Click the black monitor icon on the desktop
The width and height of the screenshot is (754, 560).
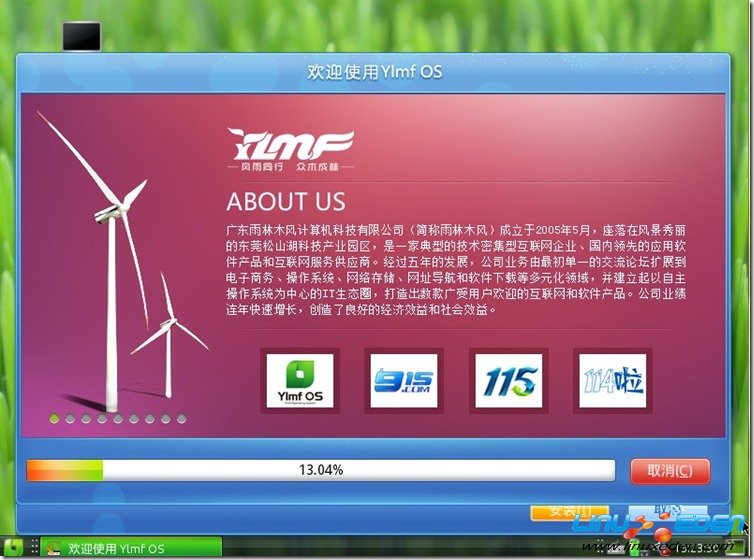(82, 36)
